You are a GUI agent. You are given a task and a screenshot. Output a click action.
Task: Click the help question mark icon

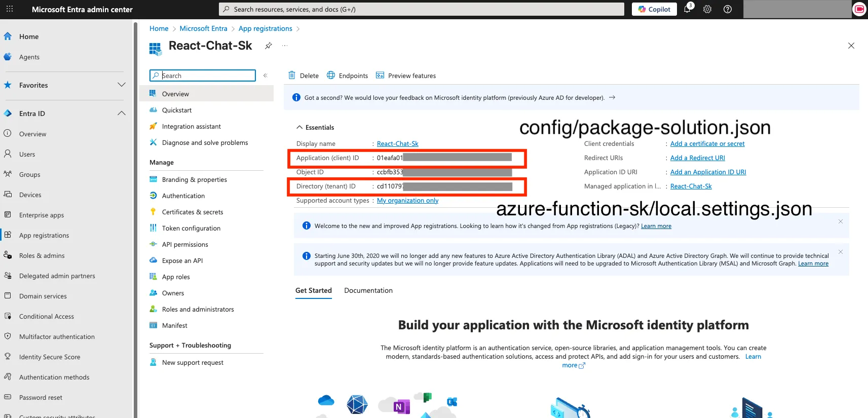[x=728, y=9]
